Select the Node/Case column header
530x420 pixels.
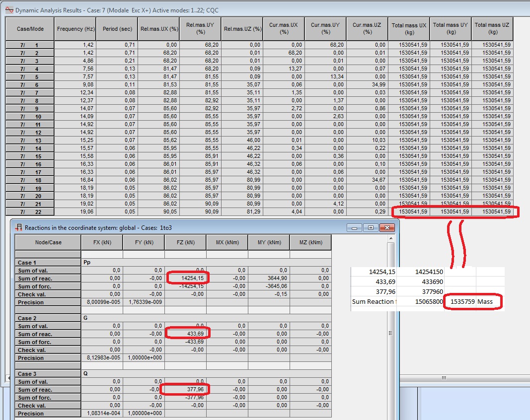[x=48, y=242]
